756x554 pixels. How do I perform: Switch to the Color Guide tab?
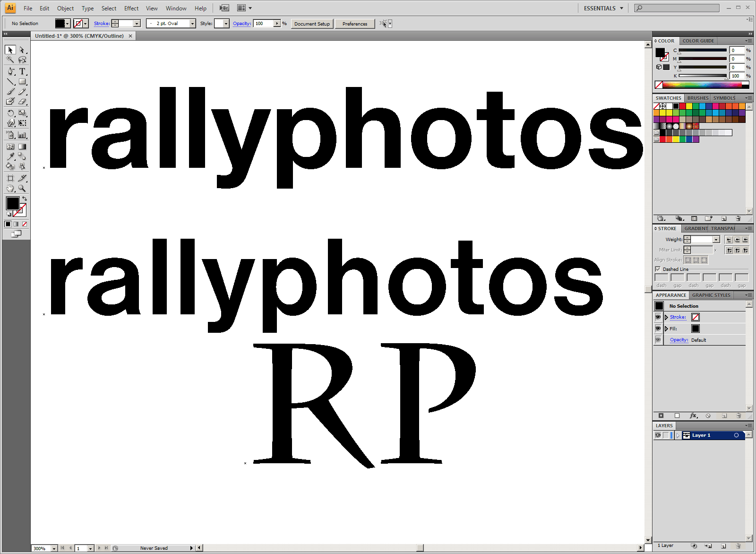(x=698, y=41)
